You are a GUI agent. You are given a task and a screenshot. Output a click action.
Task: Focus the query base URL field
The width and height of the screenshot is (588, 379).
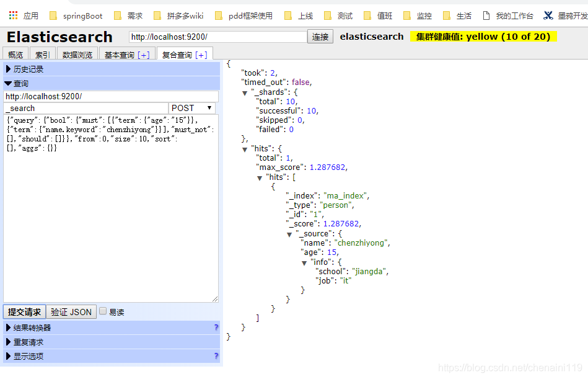click(x=111, y=96)
